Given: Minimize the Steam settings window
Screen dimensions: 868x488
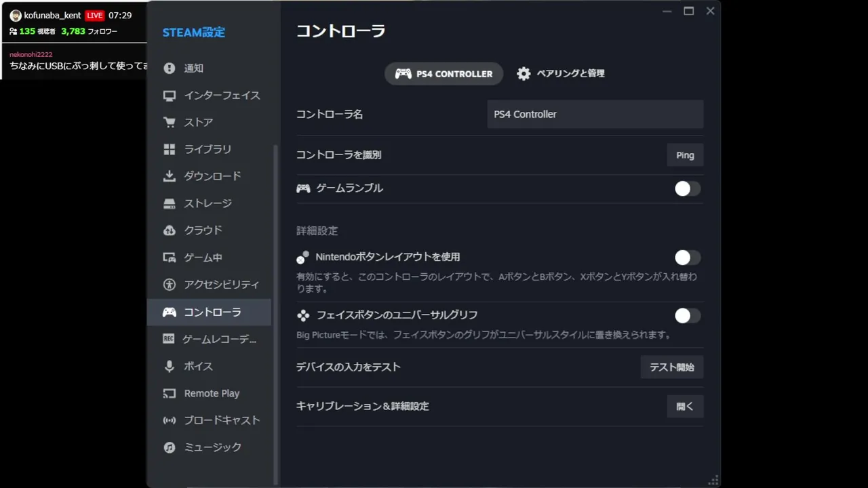Looking at the screenshot, I should tap(667, 11).
